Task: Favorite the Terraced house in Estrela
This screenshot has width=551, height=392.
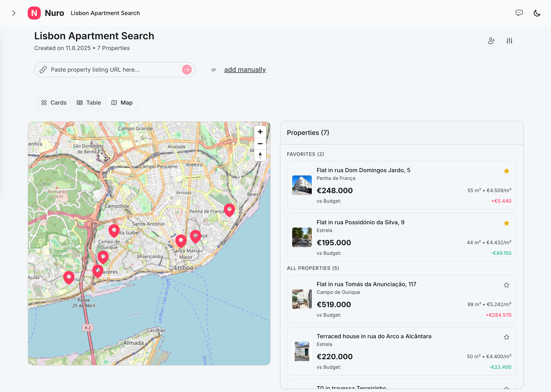Action: [507, 337]
